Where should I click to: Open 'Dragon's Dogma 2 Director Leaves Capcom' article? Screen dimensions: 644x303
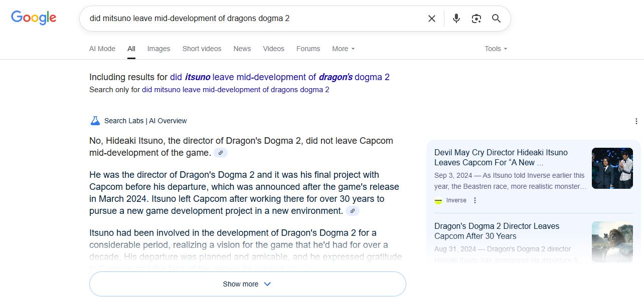click(x=497, y=231)
